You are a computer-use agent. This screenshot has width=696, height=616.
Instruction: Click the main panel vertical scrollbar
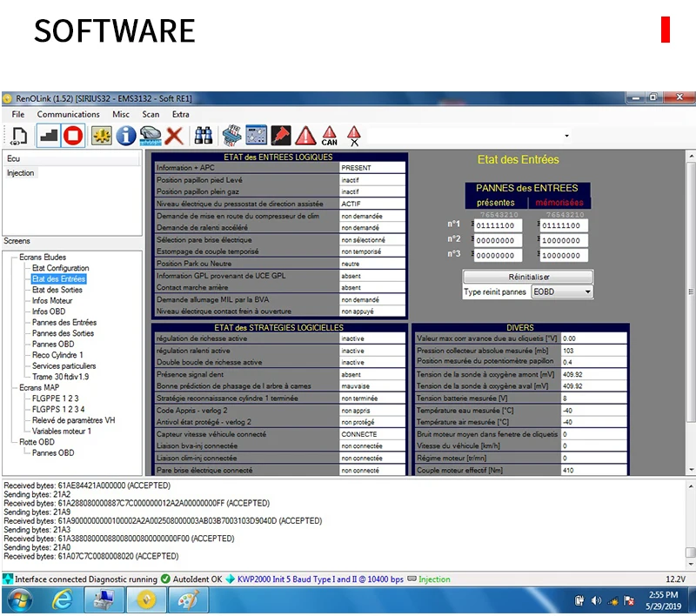(x=691, y=292)
